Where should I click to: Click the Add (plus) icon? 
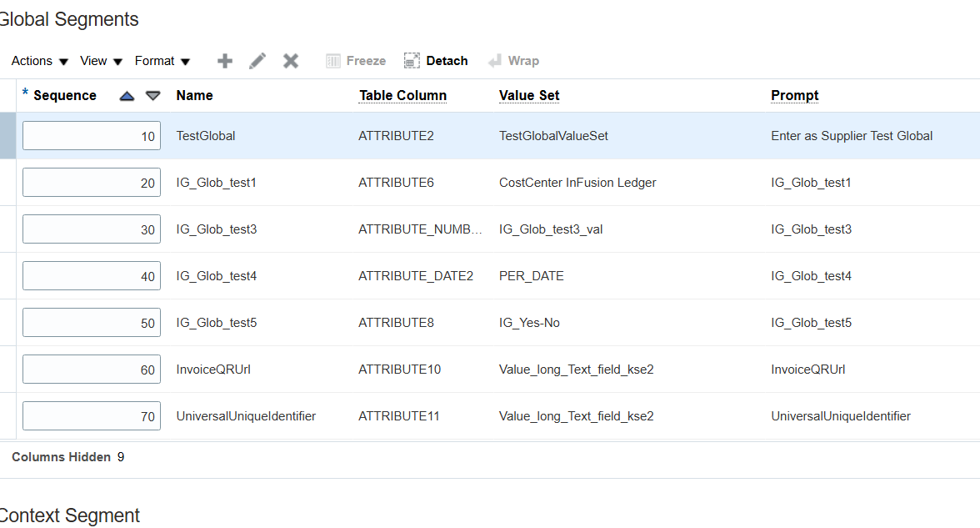coord(225,61)
